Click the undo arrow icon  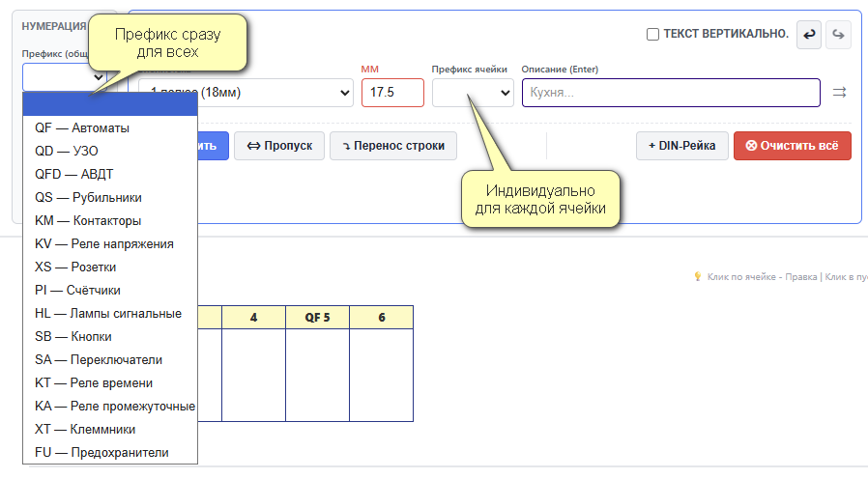point(809,35)
